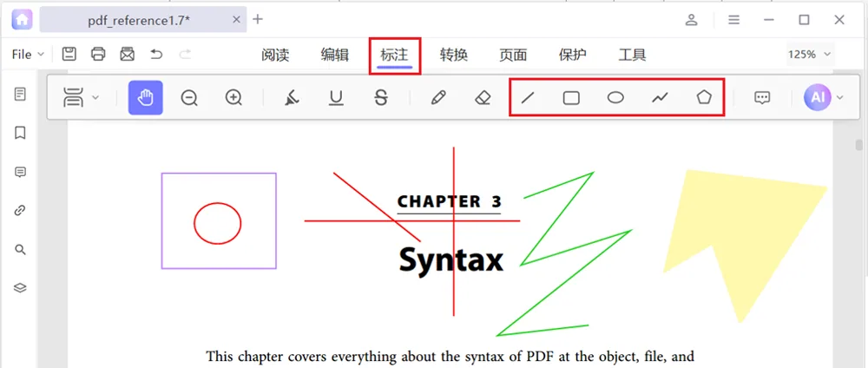Click the Save icon

(x=69, y=54)
